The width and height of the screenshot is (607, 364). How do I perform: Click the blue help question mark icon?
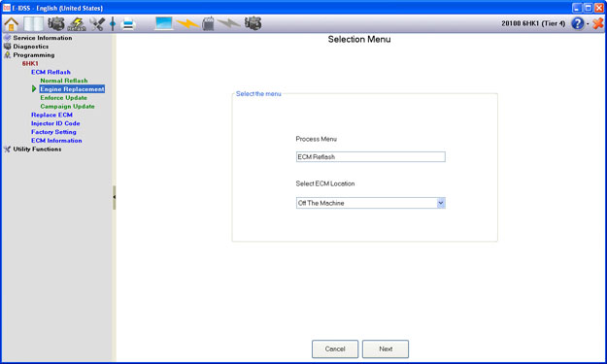pos(577,23)
